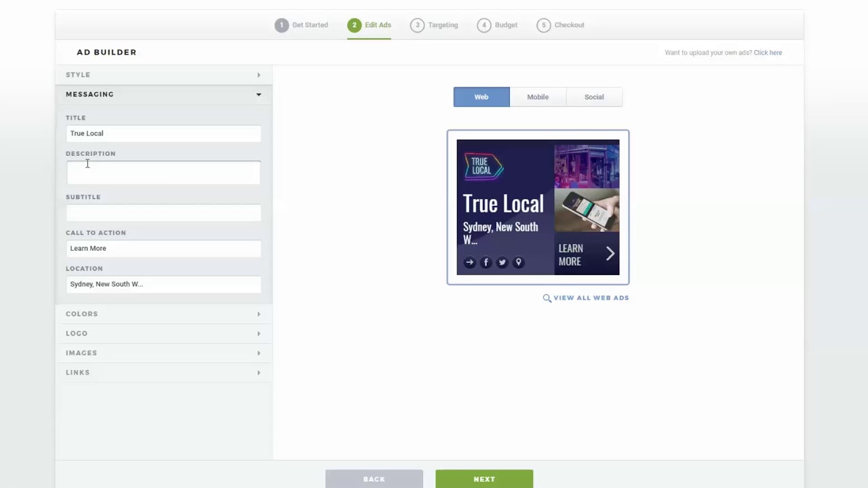
Task: Collapse the Messaging section
Action: tap(163, 94)
